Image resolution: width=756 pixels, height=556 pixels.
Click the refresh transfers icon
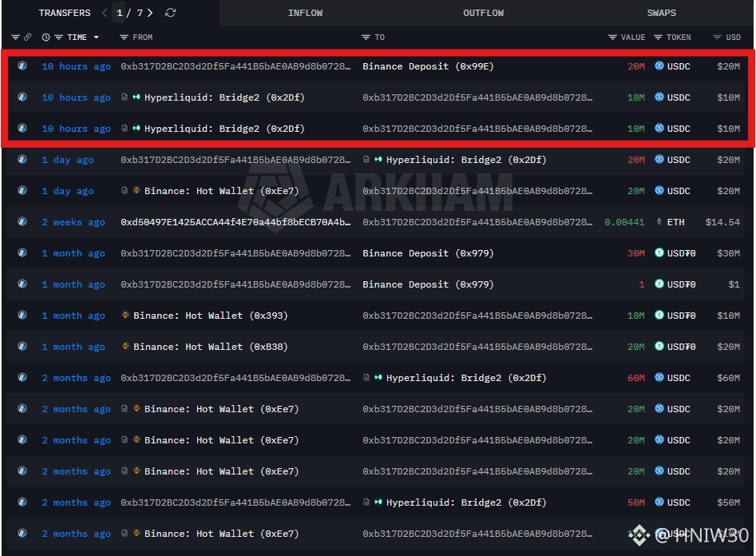tap(170, 13)
